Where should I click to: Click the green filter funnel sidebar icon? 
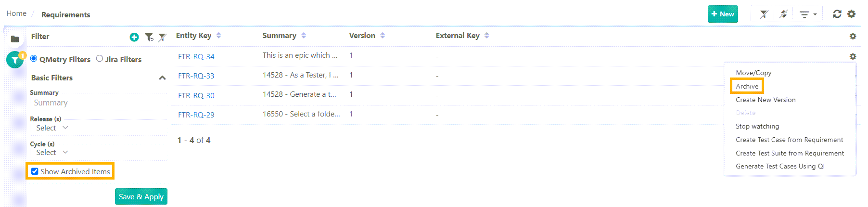[x=15, y=60]
